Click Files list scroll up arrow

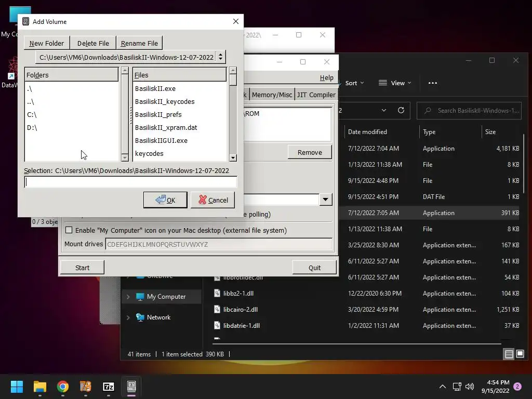tap(233, 71)
